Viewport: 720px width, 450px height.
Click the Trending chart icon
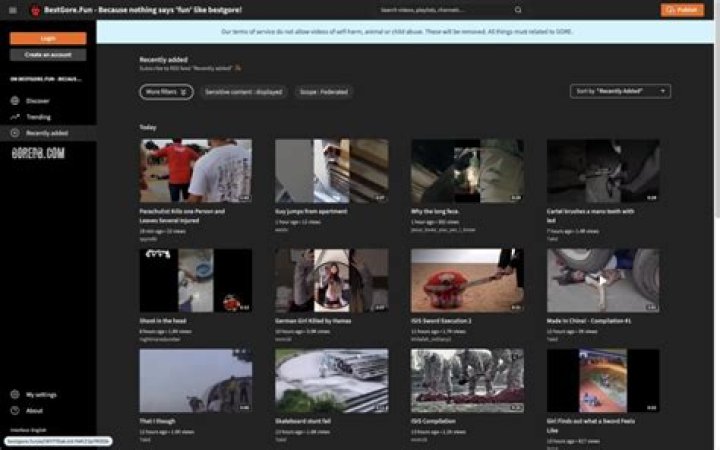tap(15, 117)
